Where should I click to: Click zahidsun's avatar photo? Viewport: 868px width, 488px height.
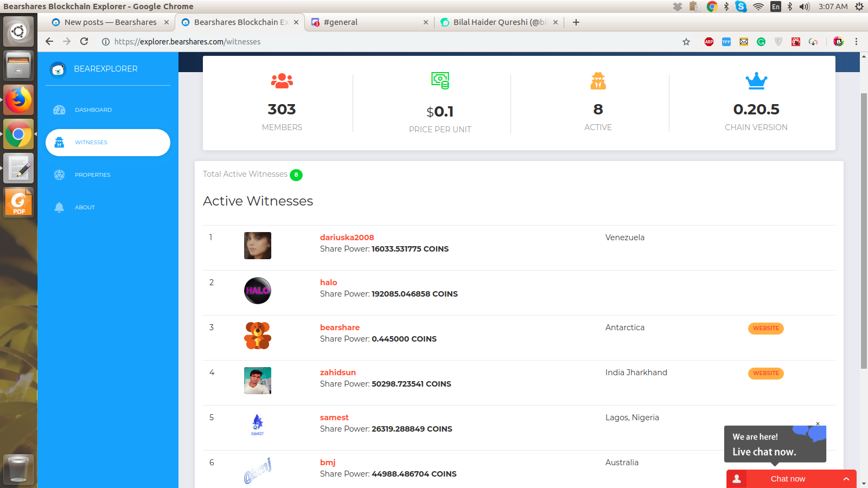[x=258, y=381]
